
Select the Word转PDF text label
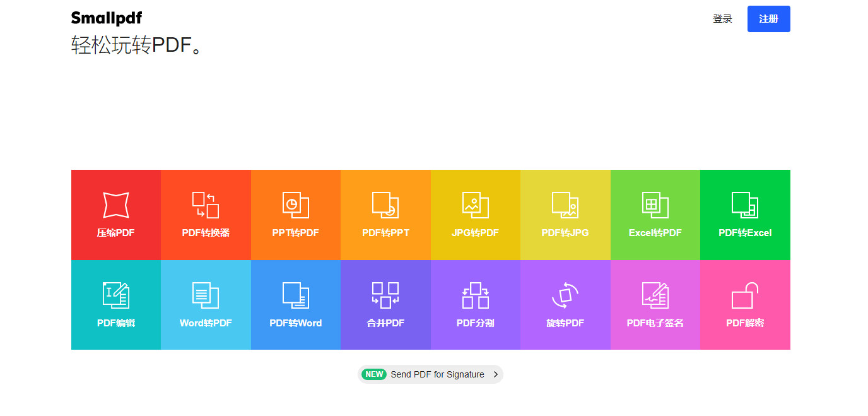coord(206,323)
